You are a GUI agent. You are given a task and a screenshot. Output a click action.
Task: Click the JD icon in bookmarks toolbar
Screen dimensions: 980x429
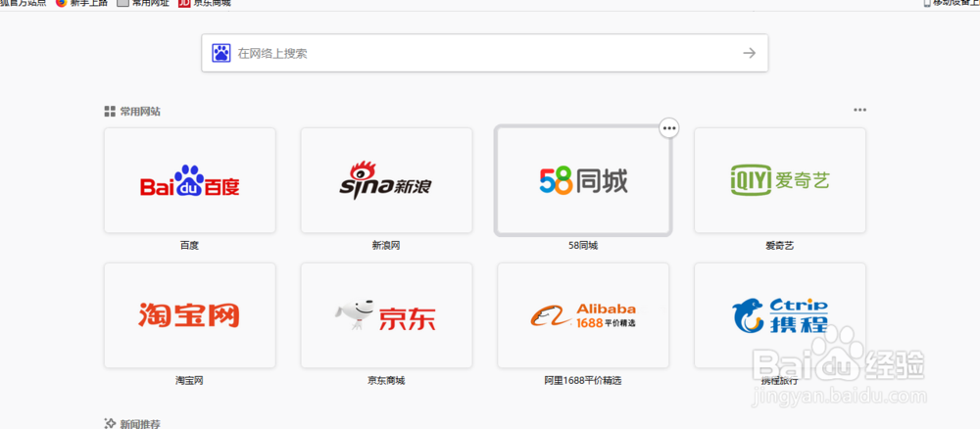184,3
